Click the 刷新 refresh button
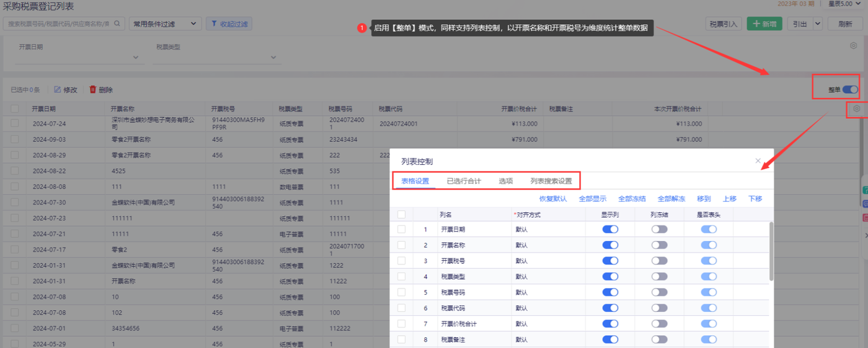This screenshot has width=868, height=348. pos(845,24)
